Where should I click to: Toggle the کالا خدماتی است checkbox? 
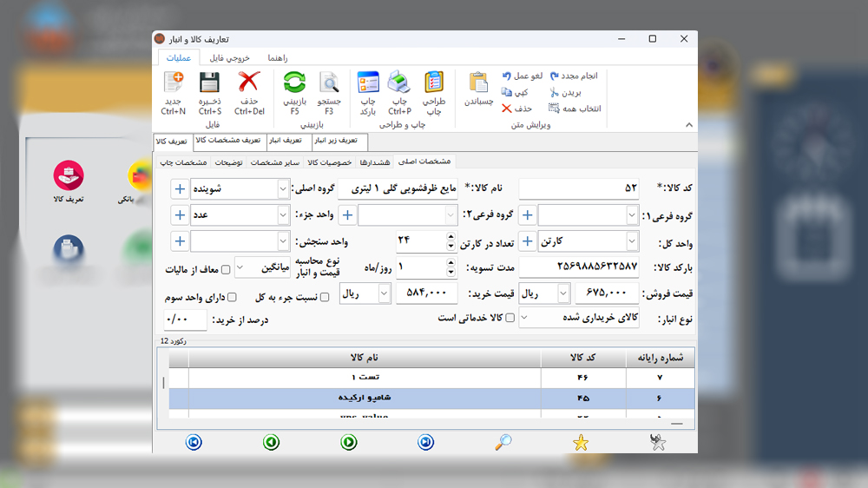(x=510, y=319)
